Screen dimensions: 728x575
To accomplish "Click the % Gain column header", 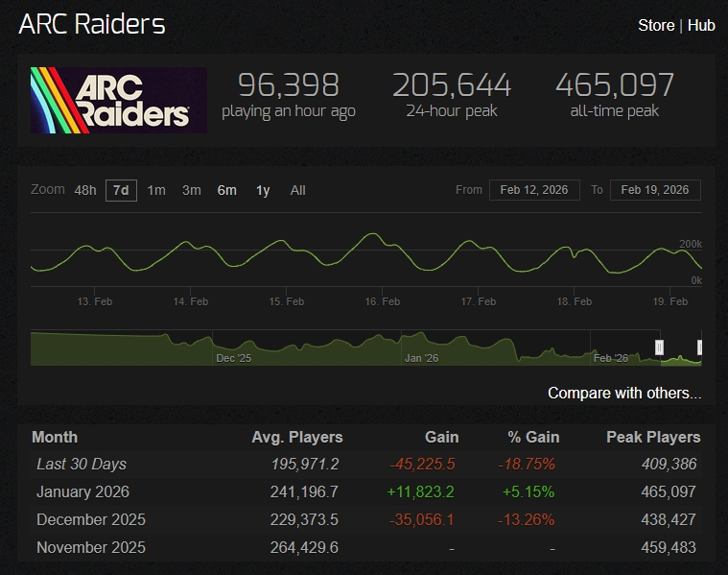I will point(533,438).
